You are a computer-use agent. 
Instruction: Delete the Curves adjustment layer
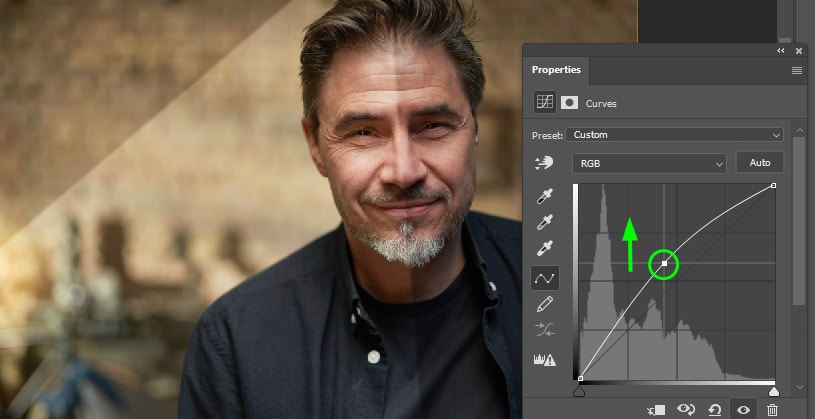coord(773,410)
